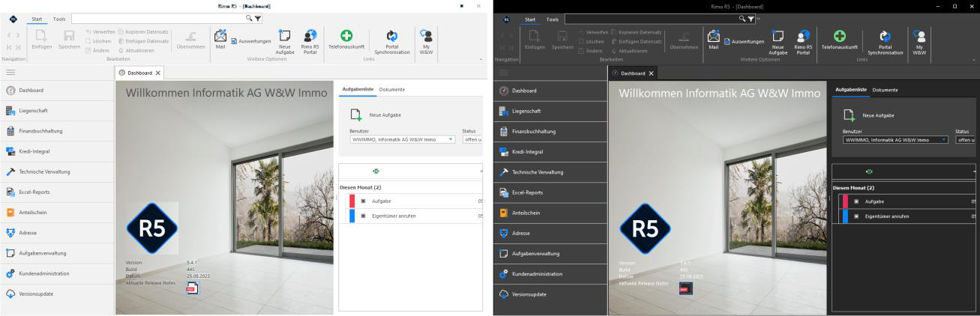Screen dimensions: 980x316
Task: Open Rimo R5 Portal in dark window
Action: point(803,43)
